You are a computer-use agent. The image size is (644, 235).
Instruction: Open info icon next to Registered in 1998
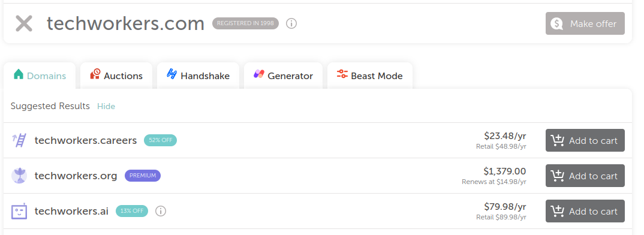[x=291, y=23]
